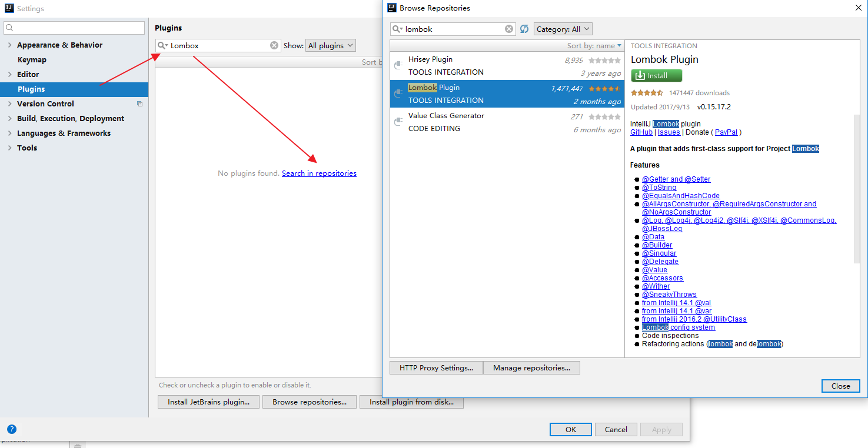Clear the Lombox plugin search field

(x=274, y=45)
